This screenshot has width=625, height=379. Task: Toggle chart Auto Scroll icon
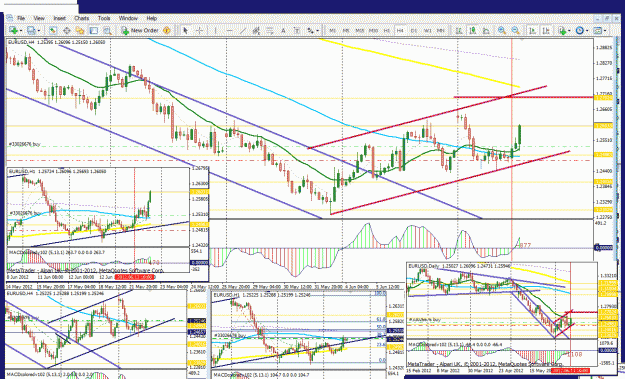pyautogui.click(x=532, y=30)
